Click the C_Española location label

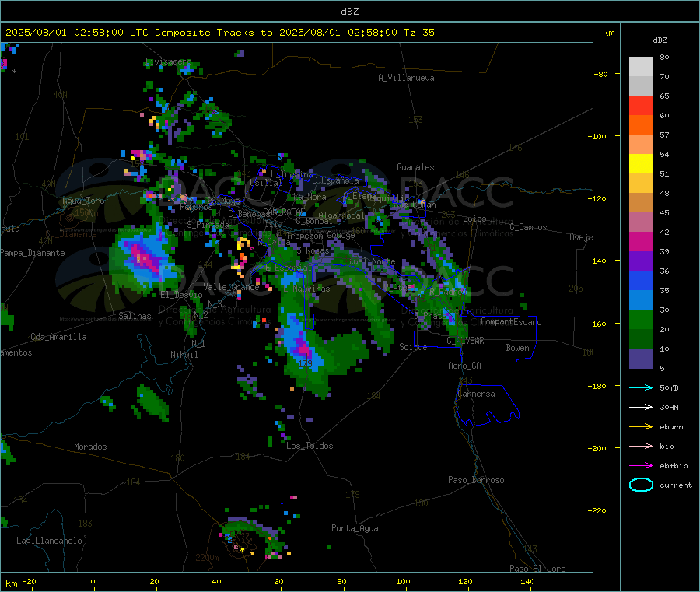tap(335, 180)
